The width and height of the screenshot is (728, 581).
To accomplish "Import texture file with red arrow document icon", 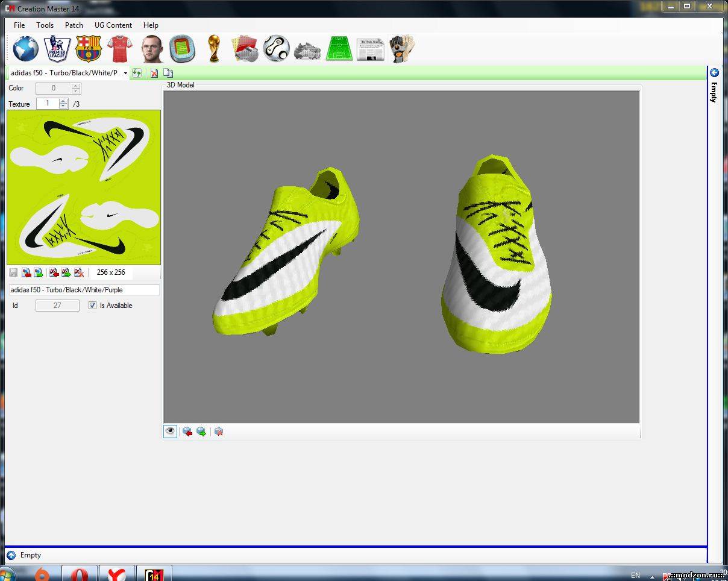I will click(54, 272).
